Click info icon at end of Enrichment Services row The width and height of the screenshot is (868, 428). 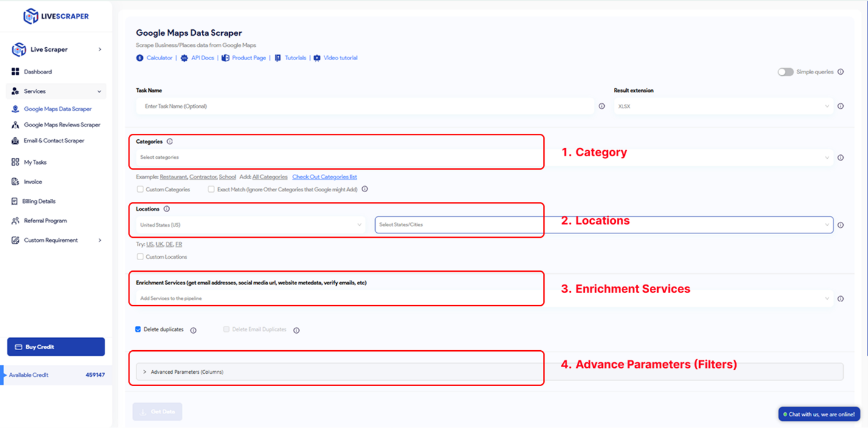click(841, 299)
